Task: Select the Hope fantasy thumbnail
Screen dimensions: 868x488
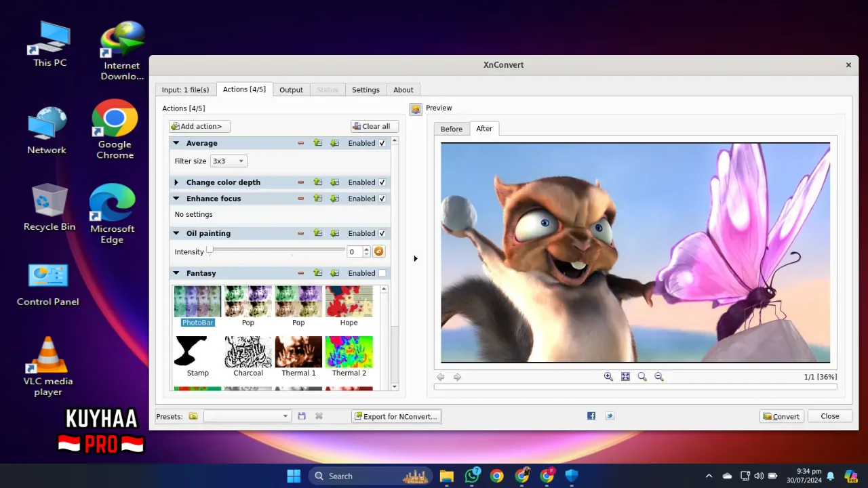Action: pos(349,306)
